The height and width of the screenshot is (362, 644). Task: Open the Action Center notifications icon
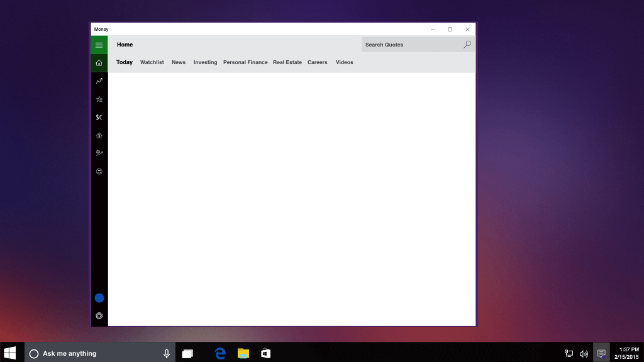601,353
